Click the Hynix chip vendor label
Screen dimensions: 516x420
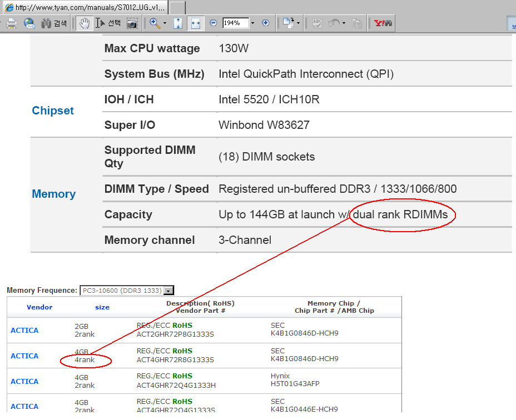point(280,376)
